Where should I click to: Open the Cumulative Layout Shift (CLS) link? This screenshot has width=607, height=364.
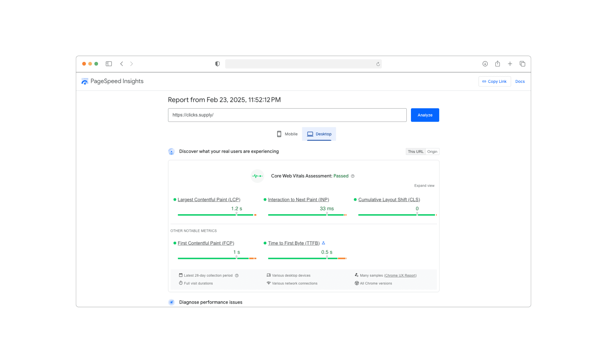(389, 200)
